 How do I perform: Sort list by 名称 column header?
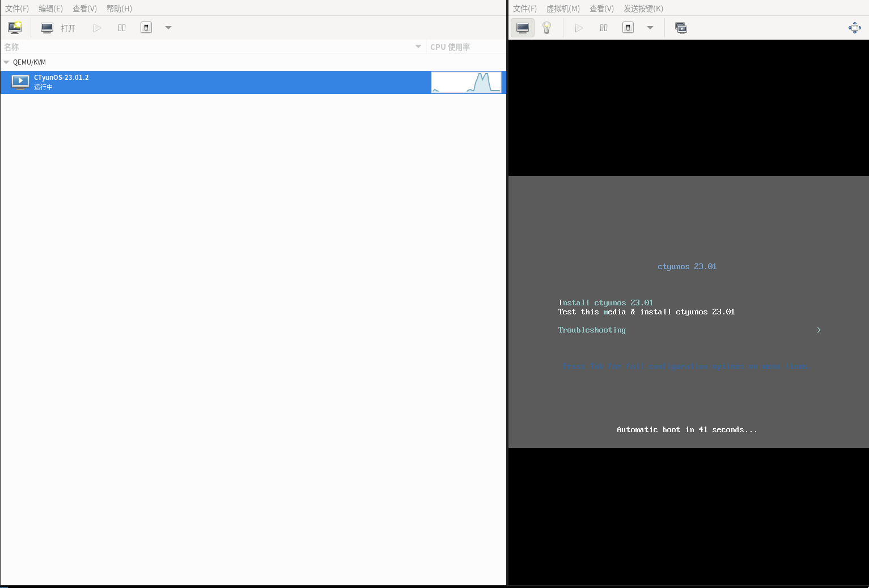click(x=213, y=47)
